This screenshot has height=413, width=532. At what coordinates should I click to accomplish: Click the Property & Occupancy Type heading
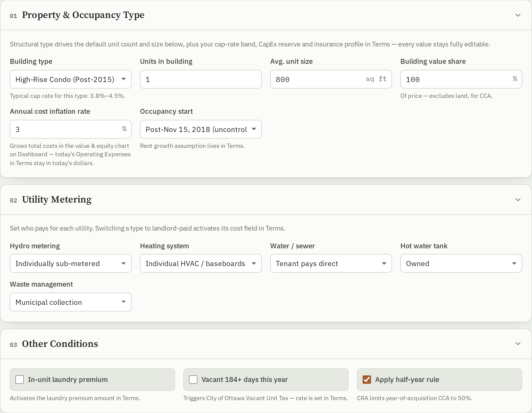click(83, 15)
